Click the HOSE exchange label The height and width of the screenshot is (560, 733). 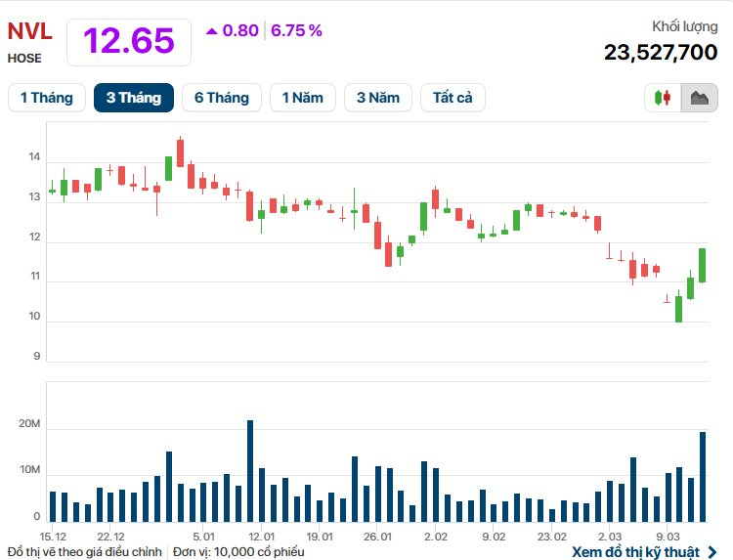point(24,58)
